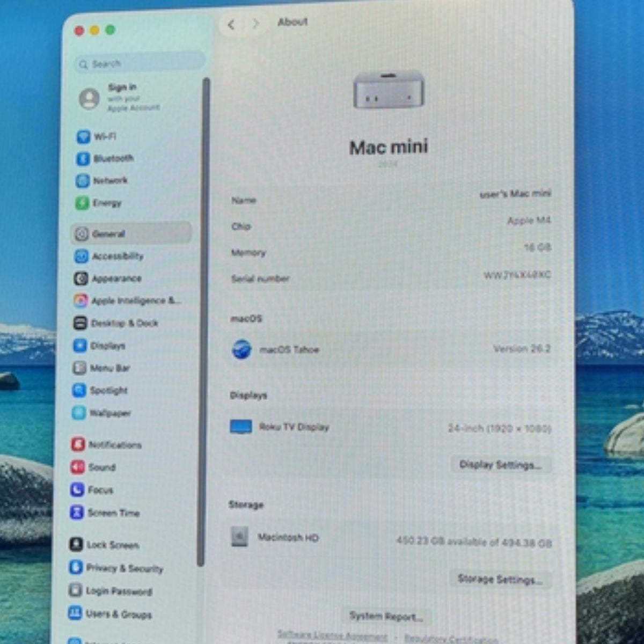Select the Network globe icon
644x644 pixels.
pyautogui.click(x=82, y=180)
